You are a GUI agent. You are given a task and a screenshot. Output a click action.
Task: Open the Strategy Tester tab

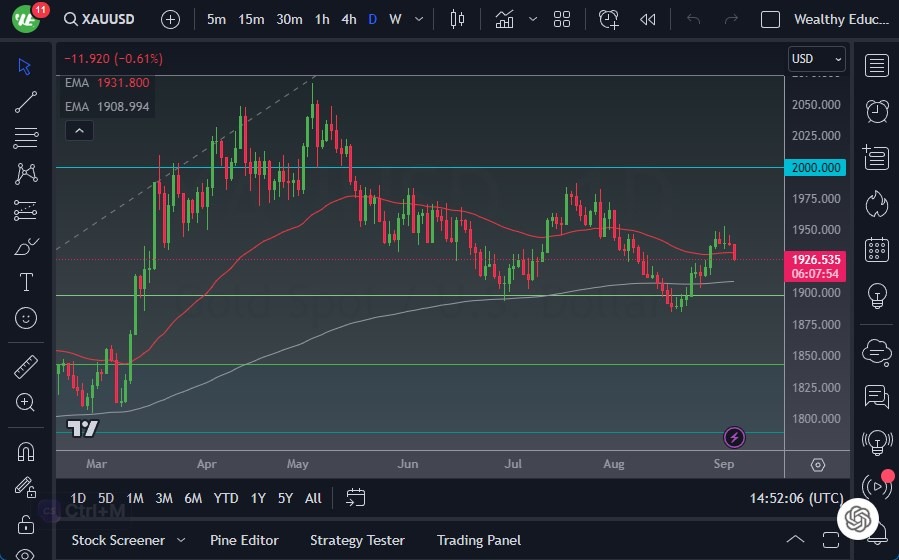coord(357,540)
